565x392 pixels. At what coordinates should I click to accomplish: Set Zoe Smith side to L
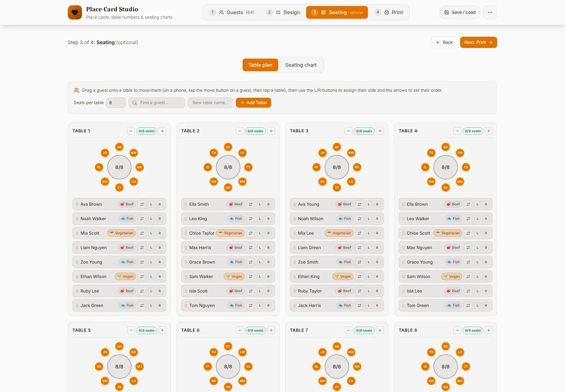369,262
